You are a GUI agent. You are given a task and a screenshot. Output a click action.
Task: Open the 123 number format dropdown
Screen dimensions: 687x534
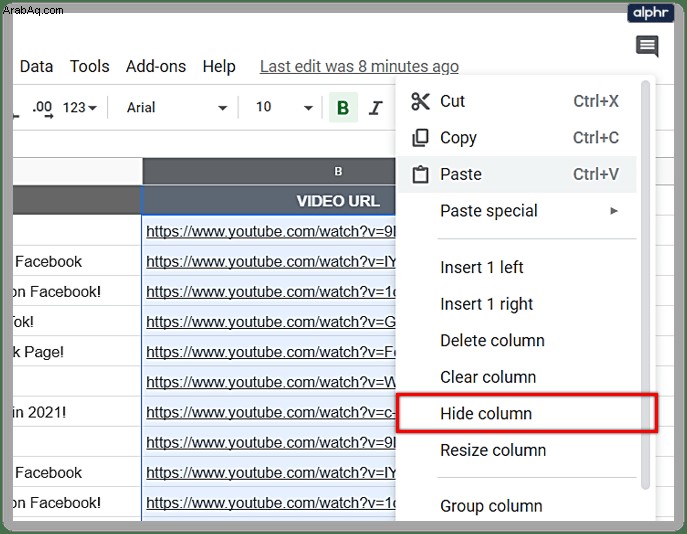pyautogui.click(x=79, y=107)
